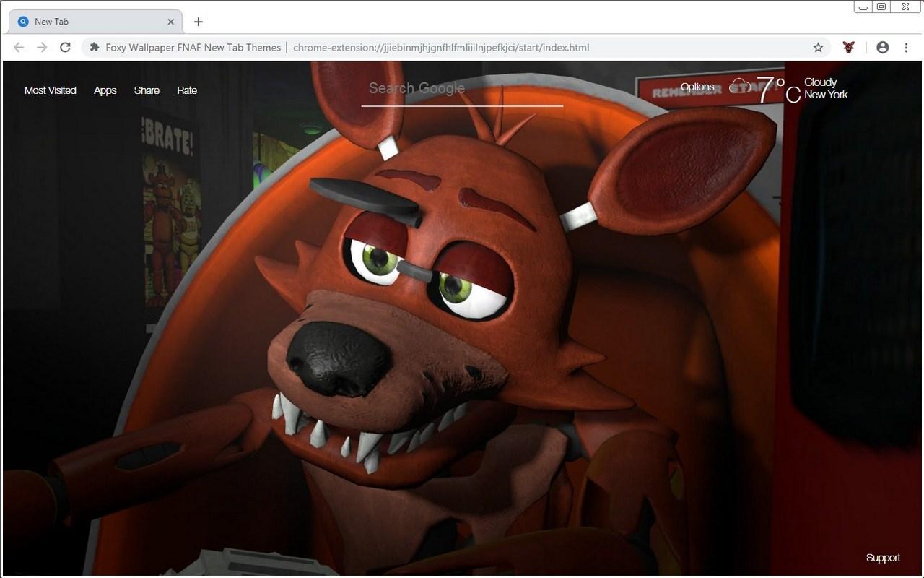Click the browser back arrow
This screenshot has height=578, width=924.
click(x=19, y=48)
